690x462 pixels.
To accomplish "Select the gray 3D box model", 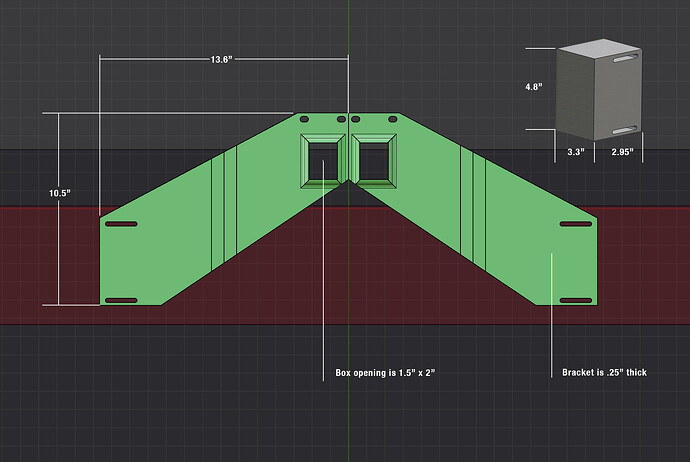I will point(598,90).
